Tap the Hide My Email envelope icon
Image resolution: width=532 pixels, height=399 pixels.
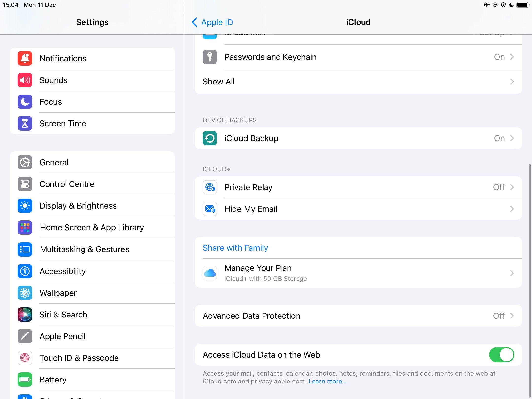pos(210,209)
